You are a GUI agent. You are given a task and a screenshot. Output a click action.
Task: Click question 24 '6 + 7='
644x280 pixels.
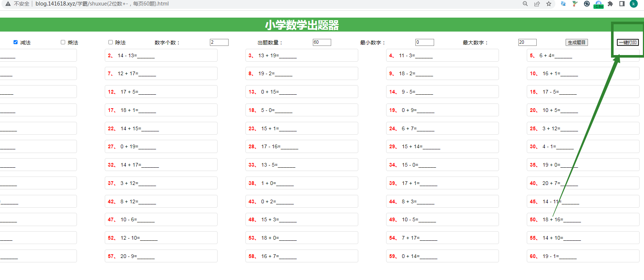coord(442,128)
